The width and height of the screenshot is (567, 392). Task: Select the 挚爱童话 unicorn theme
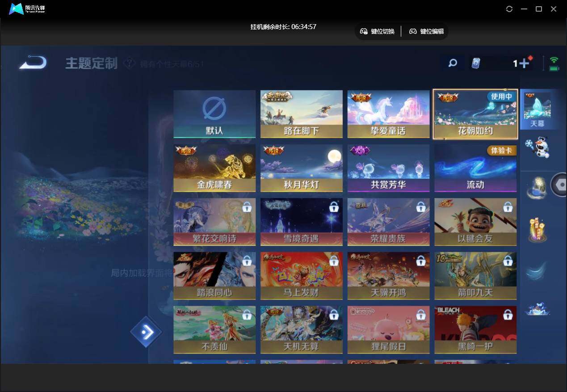click(x=388, y=114)
